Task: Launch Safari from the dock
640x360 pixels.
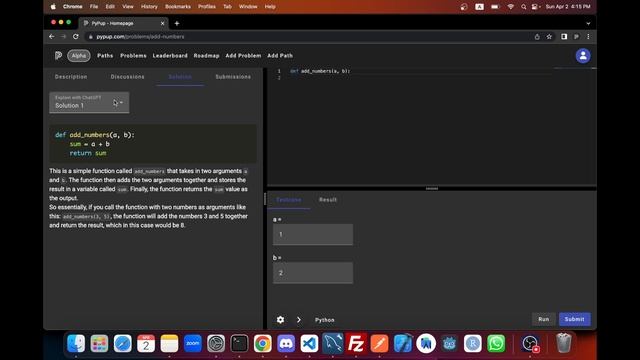Action: click(122, 343)
